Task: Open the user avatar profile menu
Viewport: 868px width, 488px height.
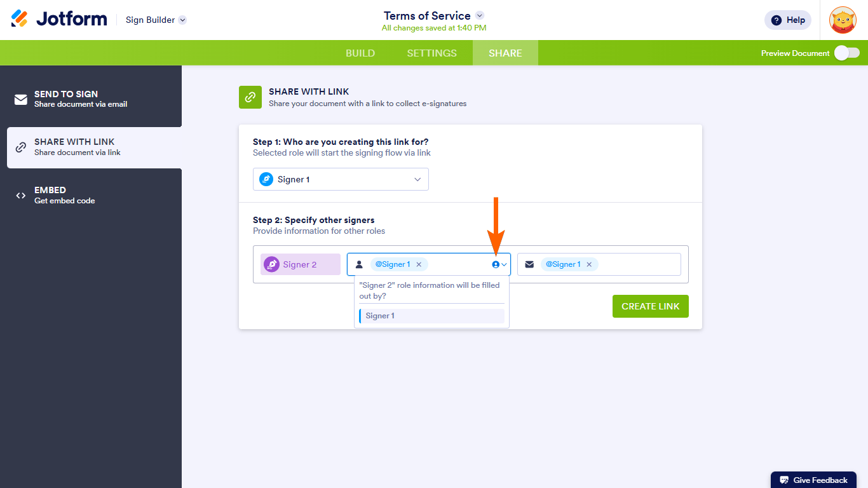Action: click(x=843, y=20)
